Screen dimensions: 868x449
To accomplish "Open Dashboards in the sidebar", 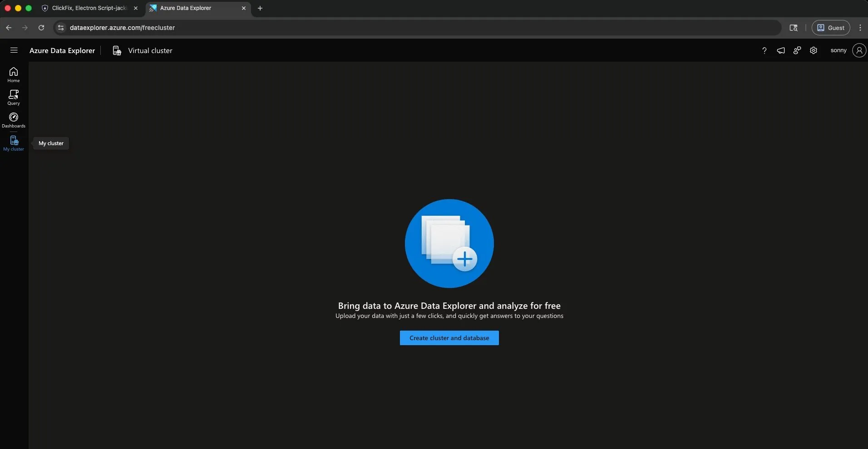I will 14,120.
